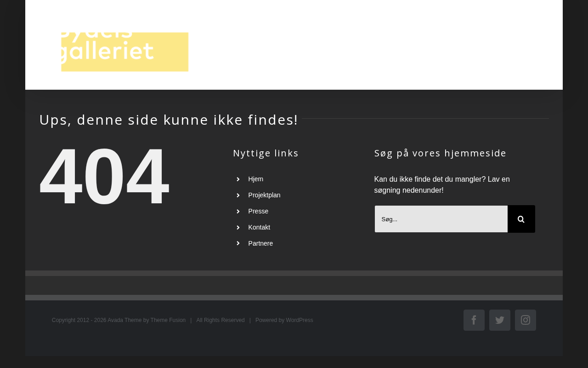
Task: Click the arrow next to Kontakt
Action: coord(238,228)
